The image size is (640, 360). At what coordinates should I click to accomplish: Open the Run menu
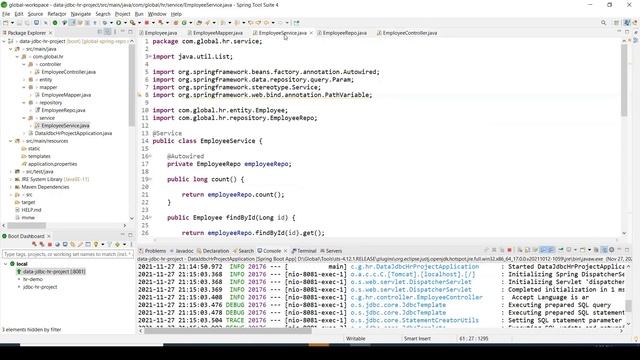139,14
